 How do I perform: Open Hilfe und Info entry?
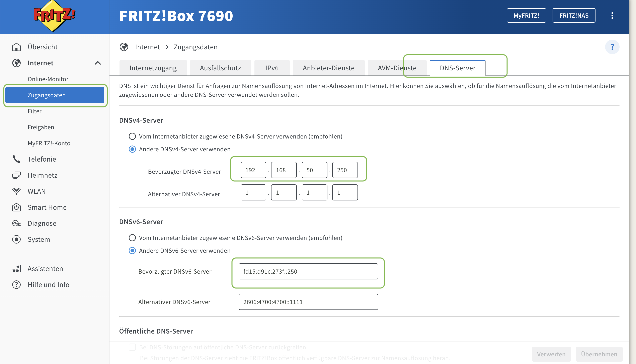tap(49, 284)
